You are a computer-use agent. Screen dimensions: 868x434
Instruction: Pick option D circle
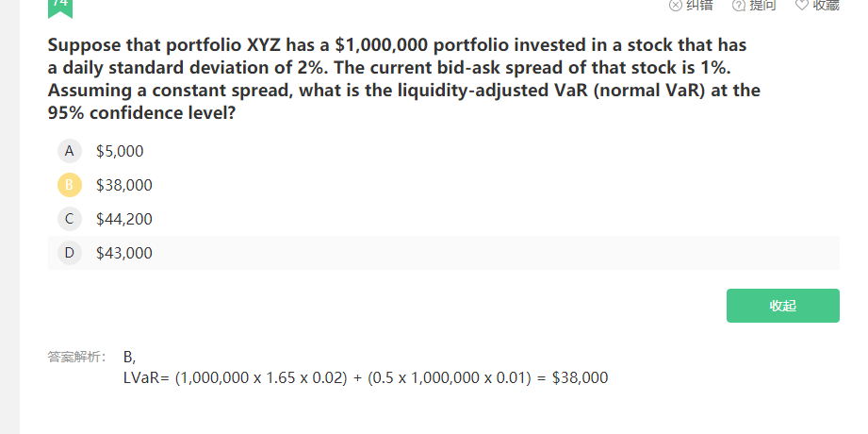tap(69, 253)
